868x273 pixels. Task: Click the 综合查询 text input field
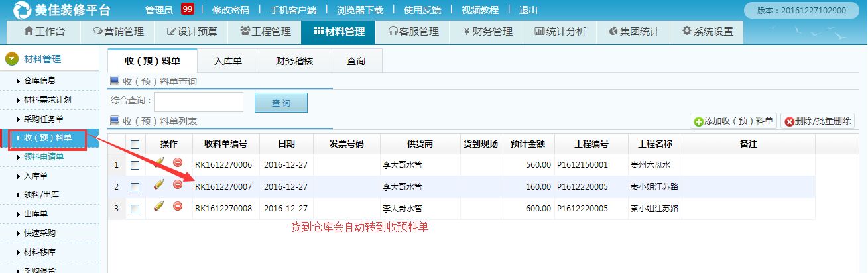click(198, 102)
